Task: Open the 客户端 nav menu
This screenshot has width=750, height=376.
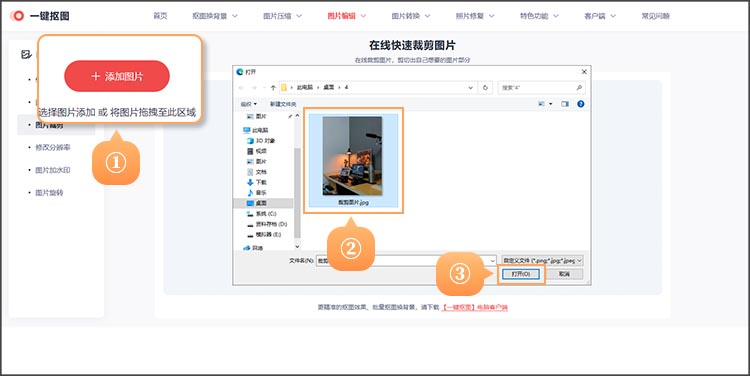Action: click(x=599, y=16)
